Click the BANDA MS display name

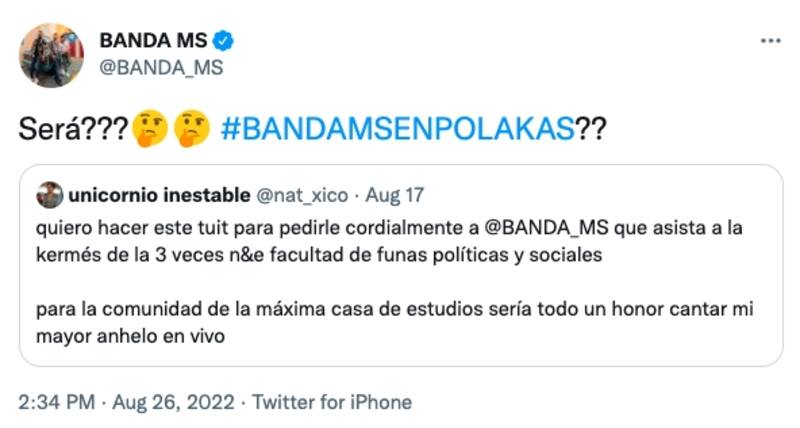point(153,41)
